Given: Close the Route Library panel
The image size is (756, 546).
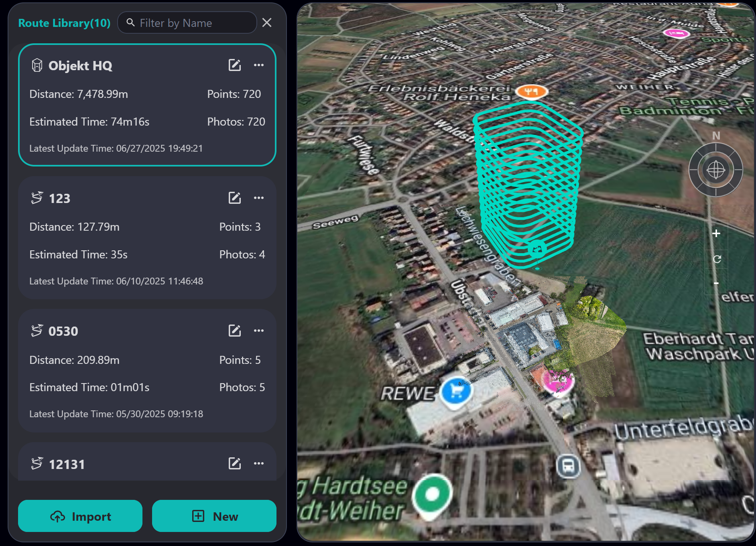Looking at the screenshot, I should coord(267,23).
